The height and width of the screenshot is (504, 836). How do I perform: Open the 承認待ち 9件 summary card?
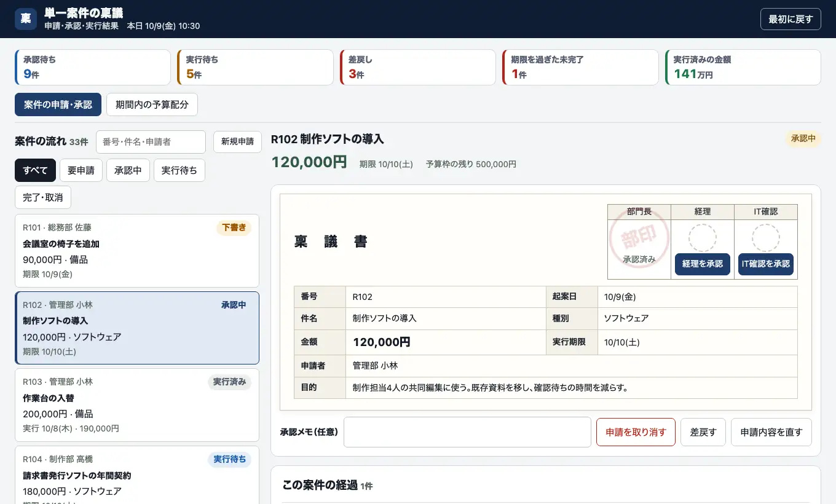(93, 67)
